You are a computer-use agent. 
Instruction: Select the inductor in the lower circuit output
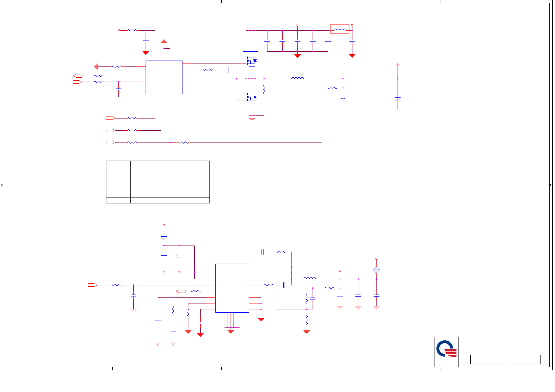pyautogui.click(x=310, y=278)
